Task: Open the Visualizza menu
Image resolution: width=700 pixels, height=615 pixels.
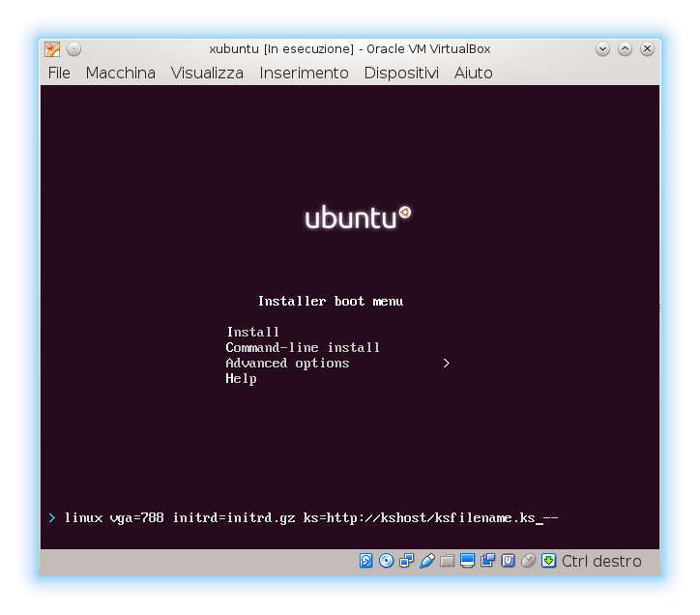Action: point(207,73)
